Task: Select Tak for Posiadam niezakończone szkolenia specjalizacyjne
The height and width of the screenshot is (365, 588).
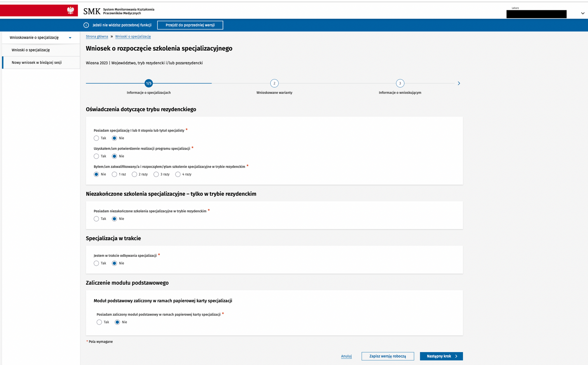Action: (x=96, y=219)
